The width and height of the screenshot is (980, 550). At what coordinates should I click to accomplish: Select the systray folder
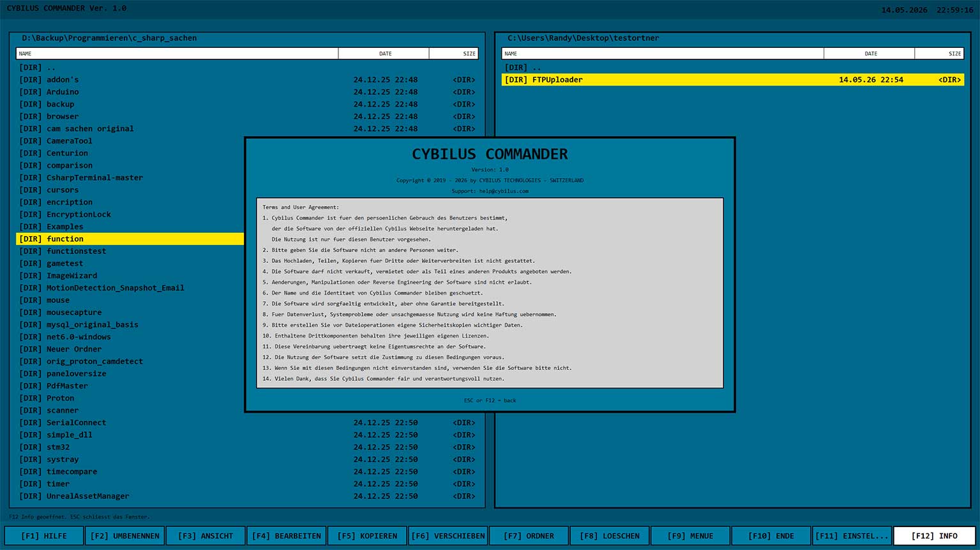(247, 459)
